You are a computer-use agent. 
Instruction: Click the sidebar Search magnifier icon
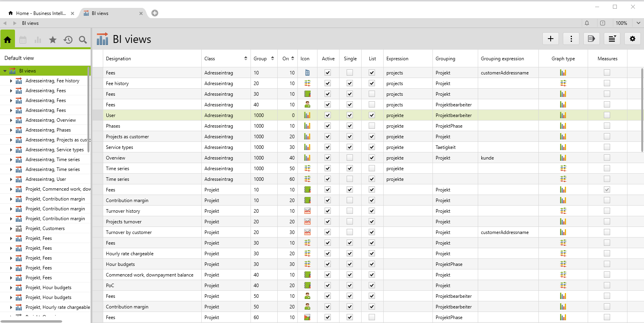point(83,40)
